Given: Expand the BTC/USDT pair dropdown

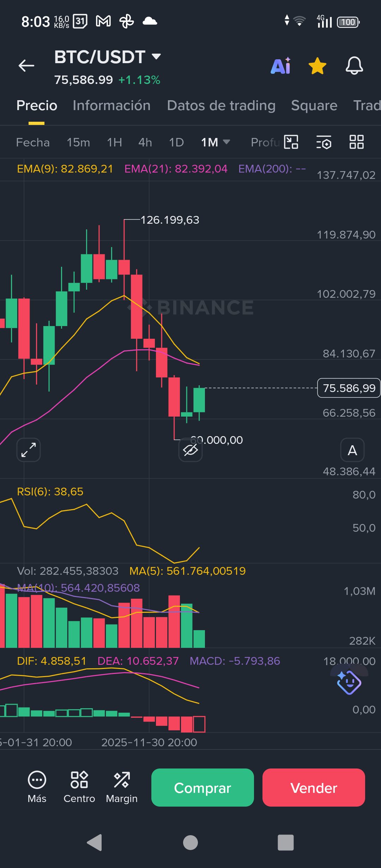Looking at the screenshot, I should point(156,56).
